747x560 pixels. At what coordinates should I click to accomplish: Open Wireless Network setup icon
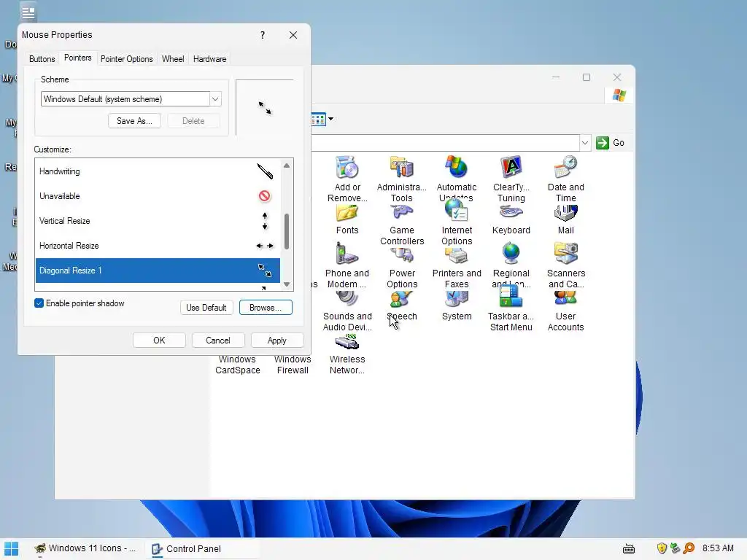(x=347, y=342)
